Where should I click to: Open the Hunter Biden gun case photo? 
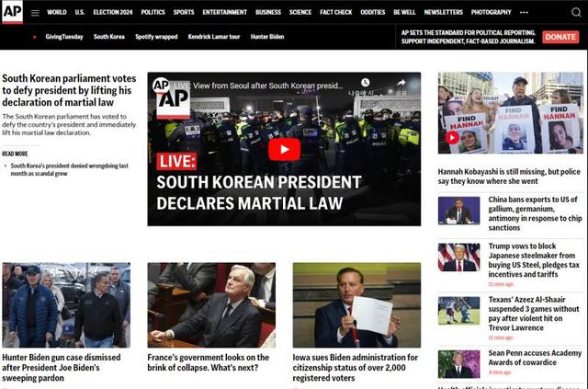(x=66, y=304)
